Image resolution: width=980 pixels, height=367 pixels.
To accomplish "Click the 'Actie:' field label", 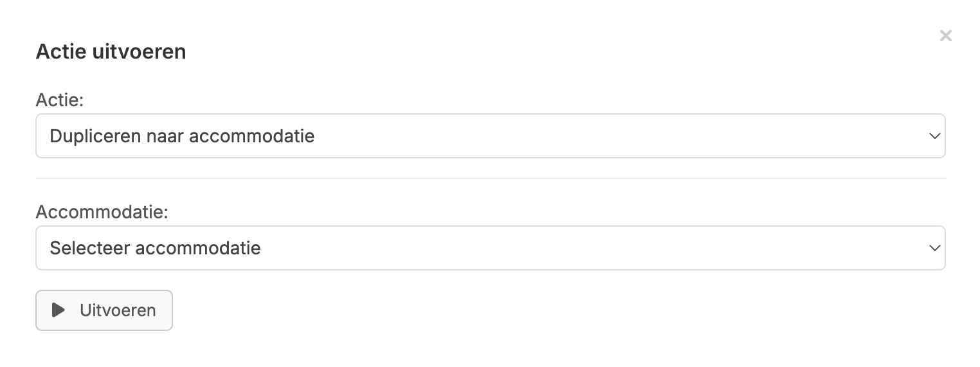I will coord(60,100).
